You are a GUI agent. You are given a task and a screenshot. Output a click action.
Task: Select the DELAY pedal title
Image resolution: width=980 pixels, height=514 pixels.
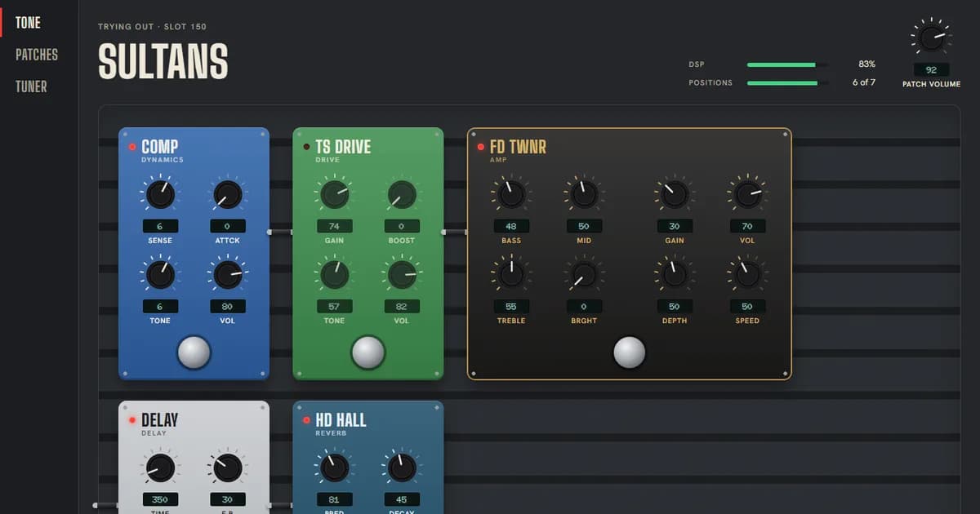click(x=160, y=420)
